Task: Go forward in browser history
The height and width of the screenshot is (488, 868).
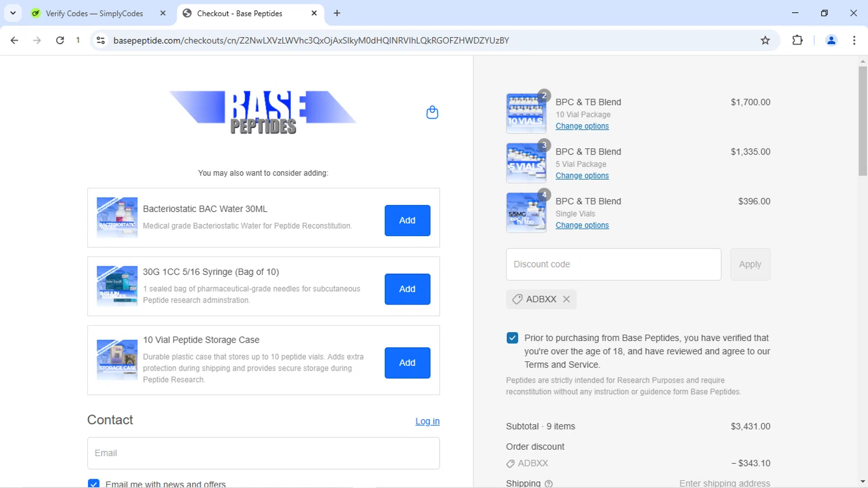Action: tap(37, 41)
